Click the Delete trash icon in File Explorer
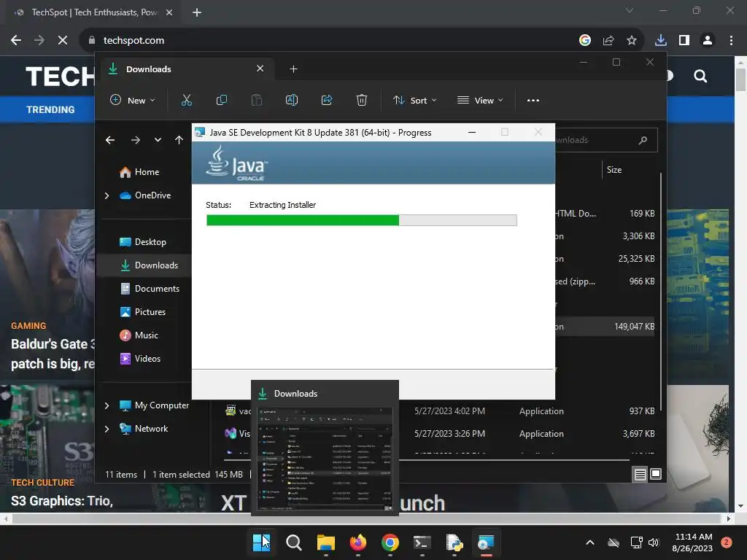Image resolution: width=747 pixels, height=560 pixels. click(362, 100)
